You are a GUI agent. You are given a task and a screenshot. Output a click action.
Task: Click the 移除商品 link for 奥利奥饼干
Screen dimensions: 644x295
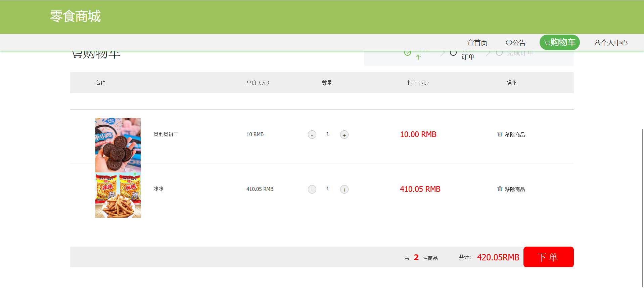tap(515, 134)
